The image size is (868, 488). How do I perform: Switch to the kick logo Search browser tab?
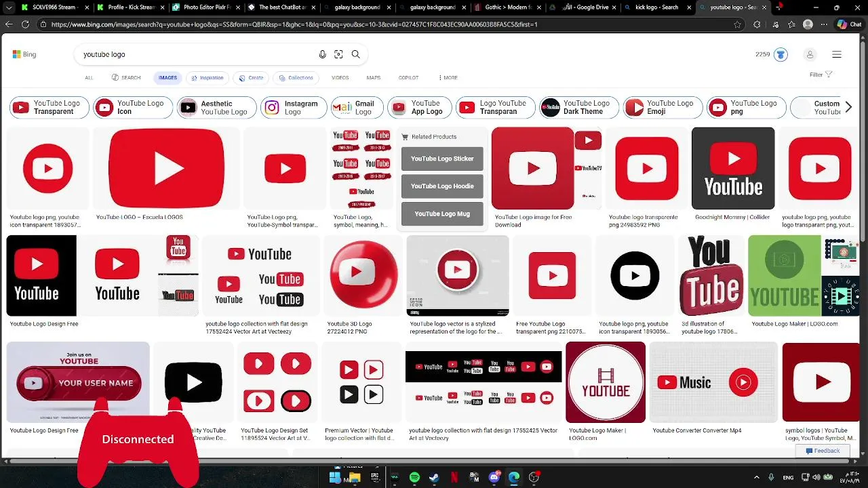[x=656, y=7]
